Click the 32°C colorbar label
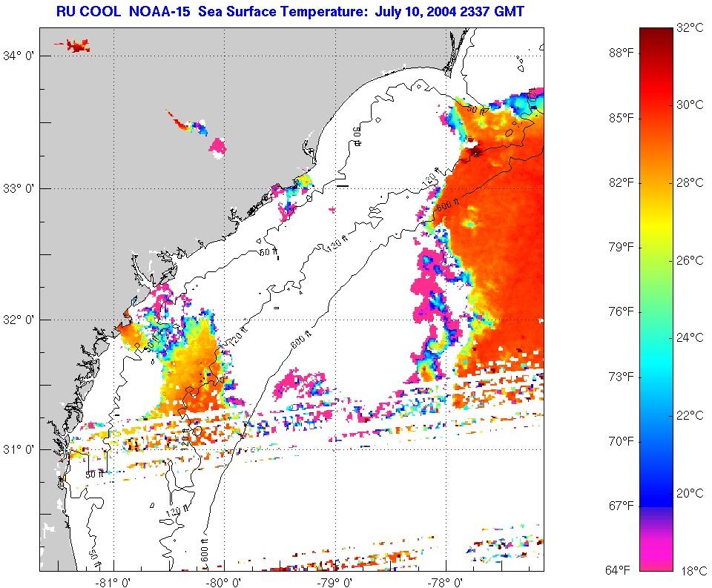This screenshot has width=712, height=588. click(x=690, y=27)
